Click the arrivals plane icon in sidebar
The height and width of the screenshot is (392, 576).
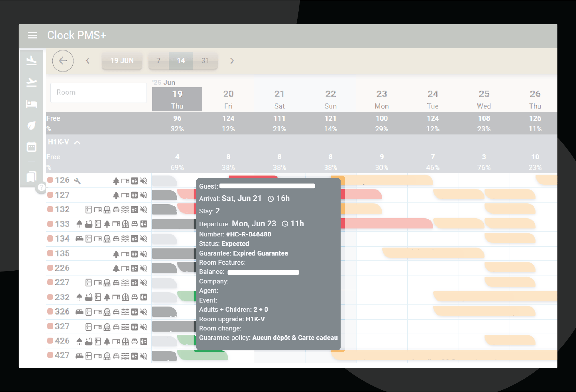(31, 61)
